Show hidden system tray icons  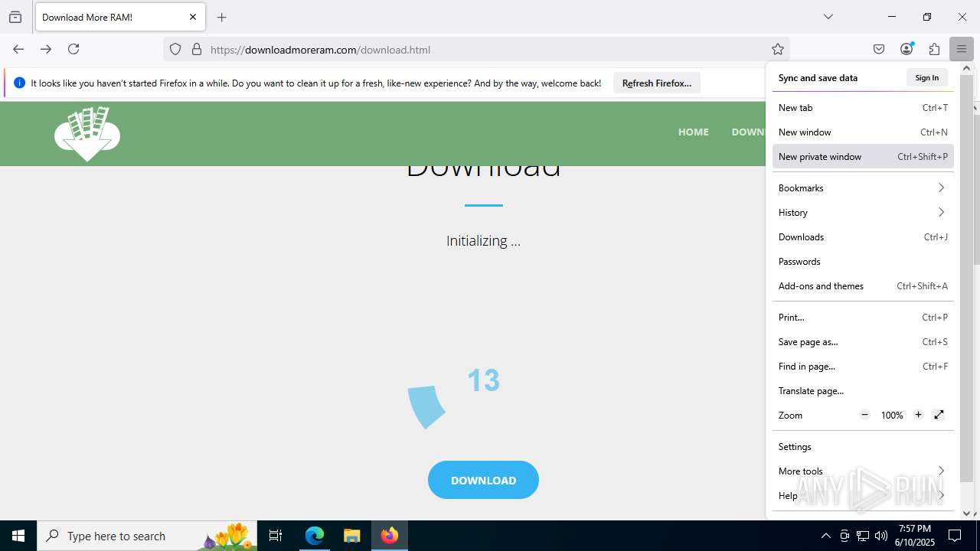pos(825,536)
